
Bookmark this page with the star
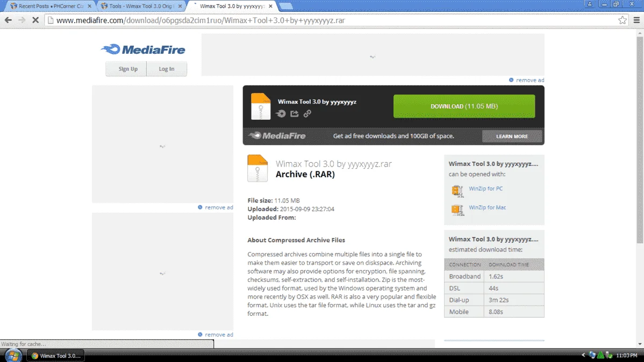pos(622,20)
